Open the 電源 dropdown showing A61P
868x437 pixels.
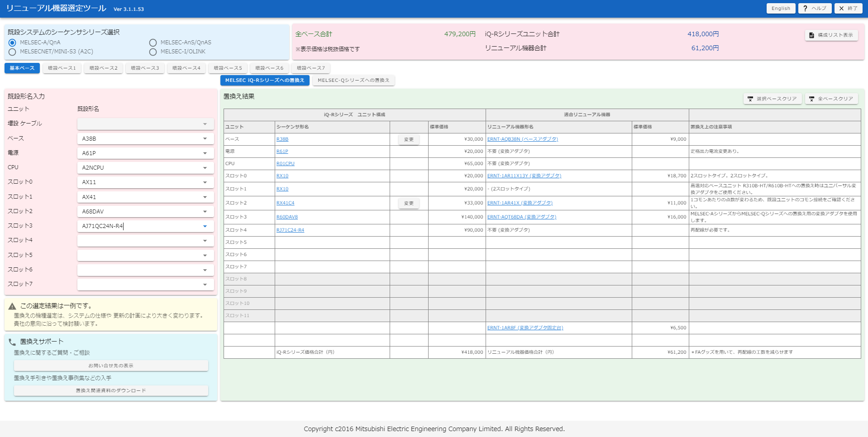point(145,153)
